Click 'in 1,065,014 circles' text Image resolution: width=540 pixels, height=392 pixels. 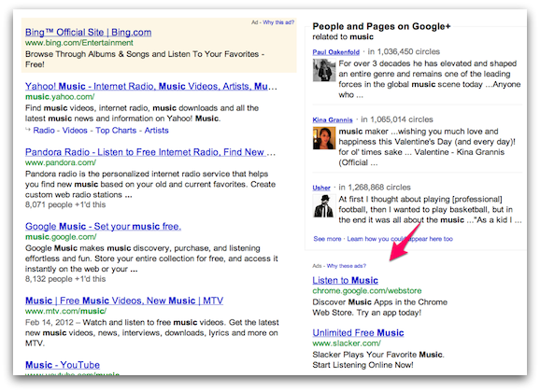[397, 119]
